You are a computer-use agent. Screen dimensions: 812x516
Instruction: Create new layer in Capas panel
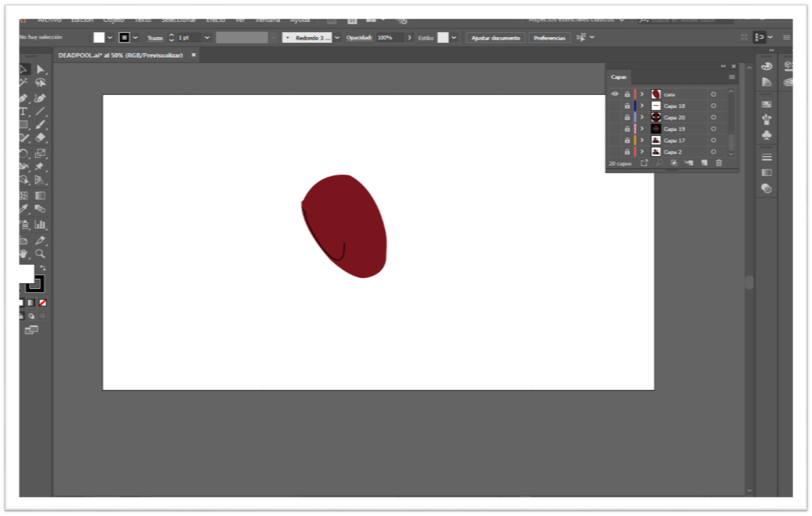[704, 163]
